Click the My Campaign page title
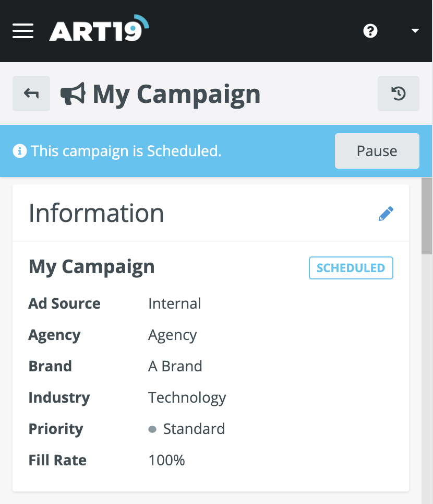433x504 pixels. click(176, 95)
